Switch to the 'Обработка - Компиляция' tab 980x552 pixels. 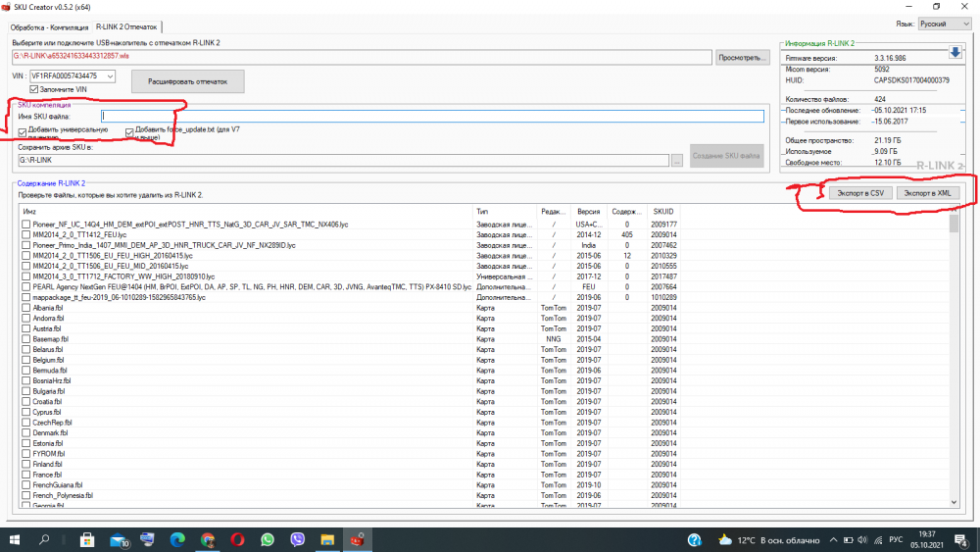click(x=49, y=27)
